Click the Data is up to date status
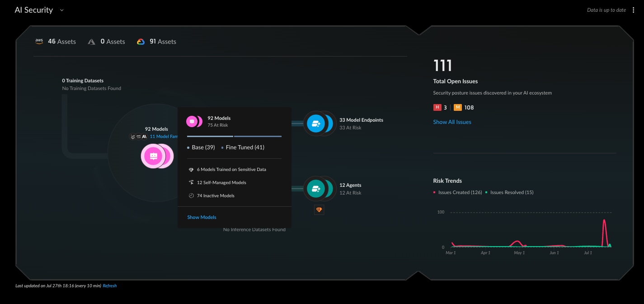The image size is (644, 304). tap(606, 10)
